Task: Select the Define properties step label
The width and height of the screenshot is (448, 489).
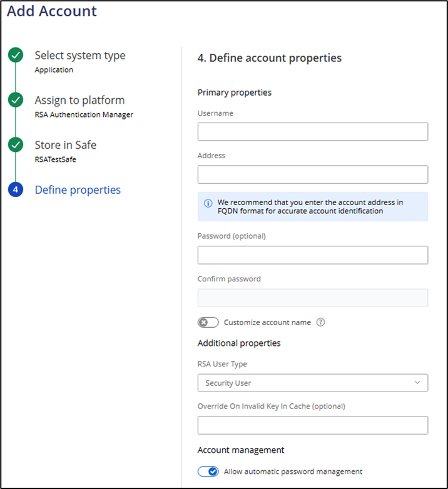Action: [x=78, y=190]
